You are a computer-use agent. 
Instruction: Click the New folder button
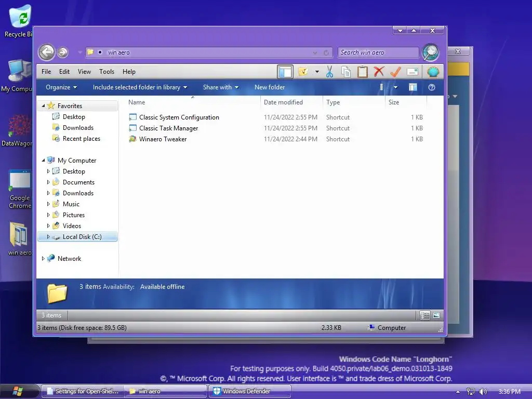pos(270,87)
